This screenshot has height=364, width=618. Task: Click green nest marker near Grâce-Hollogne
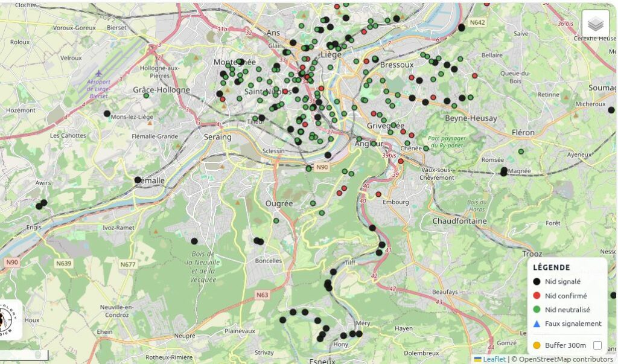(146, 95)
